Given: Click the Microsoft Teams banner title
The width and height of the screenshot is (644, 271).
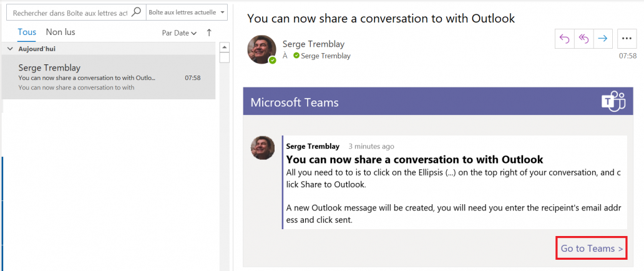Looking at the screenshot, I should [x=295, y=102].
